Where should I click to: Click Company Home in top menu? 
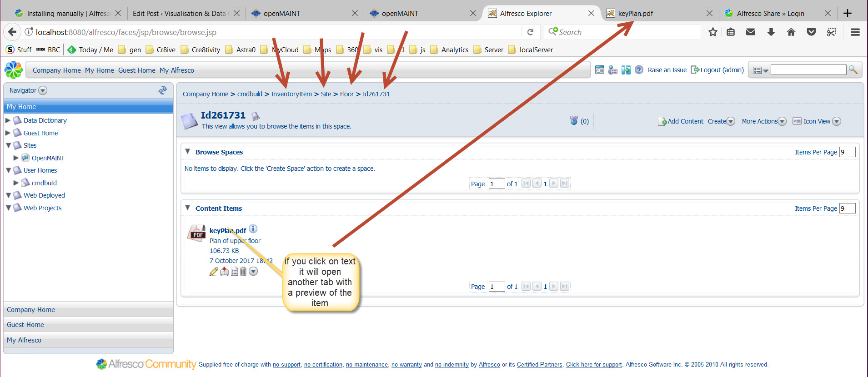56,70
